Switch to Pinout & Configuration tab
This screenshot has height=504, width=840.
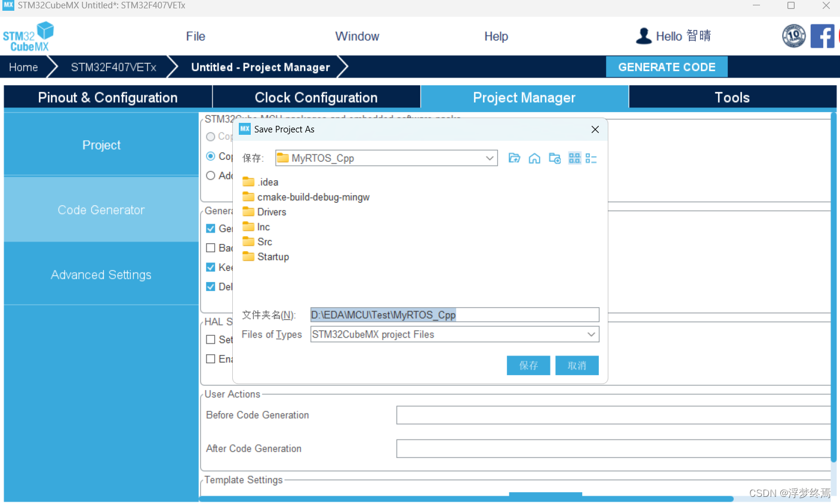pos(108,97)
